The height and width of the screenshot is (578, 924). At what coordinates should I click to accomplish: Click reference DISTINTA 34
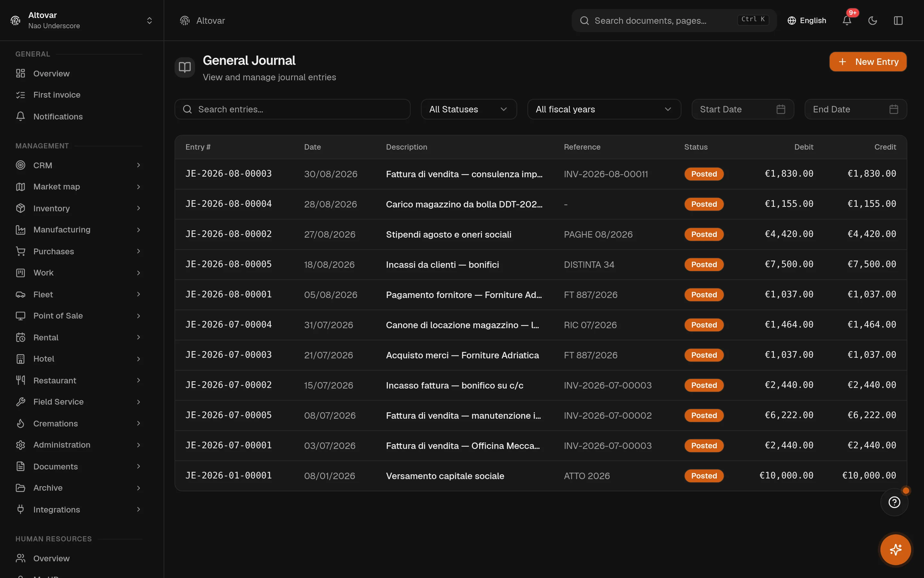coord(589,265)
